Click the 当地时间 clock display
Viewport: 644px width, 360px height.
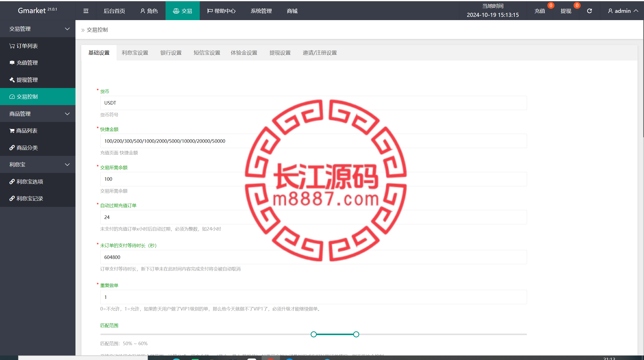493,11
